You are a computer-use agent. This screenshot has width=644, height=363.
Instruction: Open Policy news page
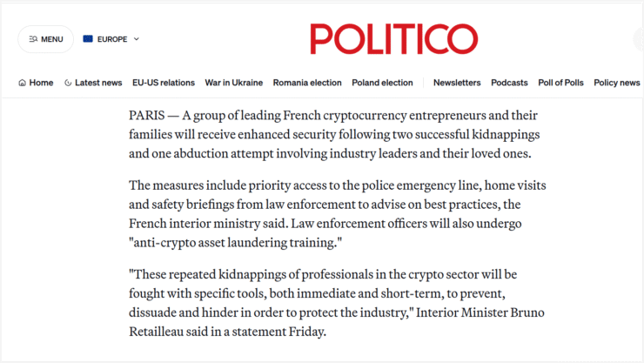(616, 83)
